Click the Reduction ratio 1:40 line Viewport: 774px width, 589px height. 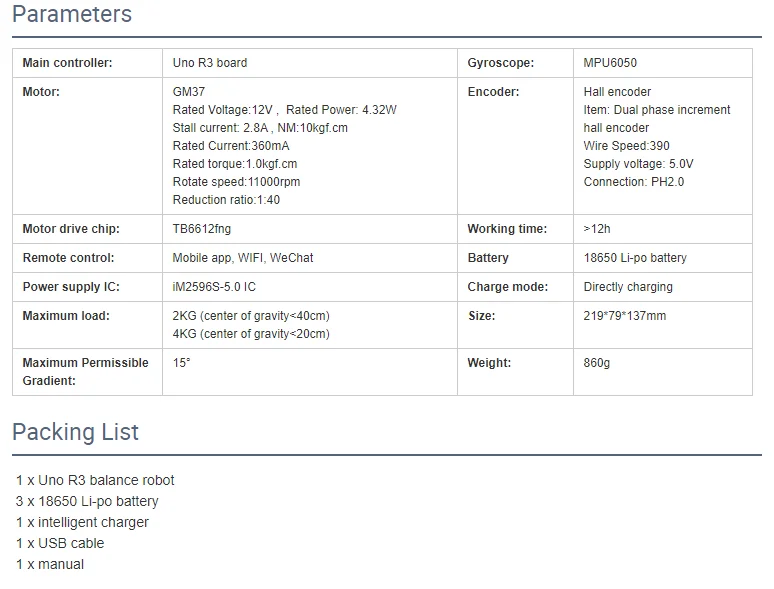pos(226,200)
